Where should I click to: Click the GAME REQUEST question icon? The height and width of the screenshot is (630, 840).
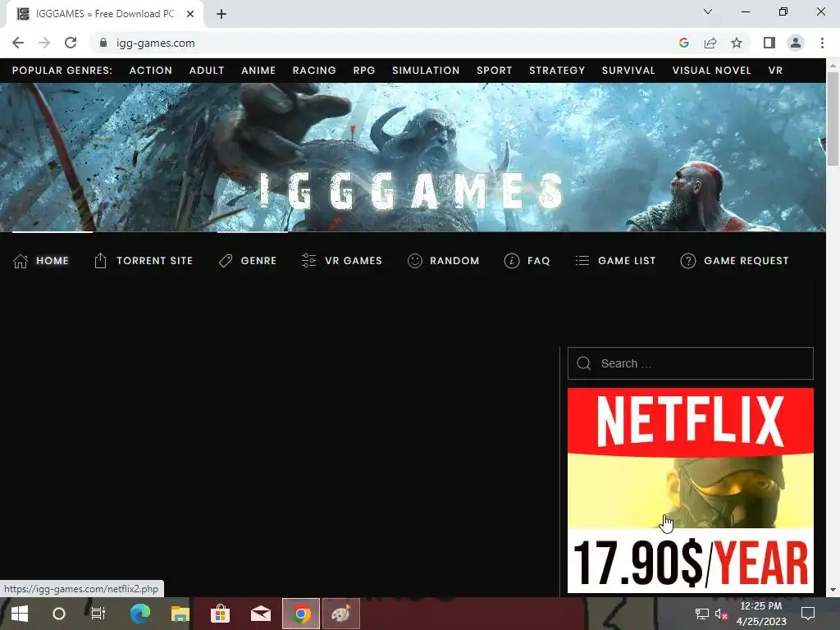pos(688,261)
